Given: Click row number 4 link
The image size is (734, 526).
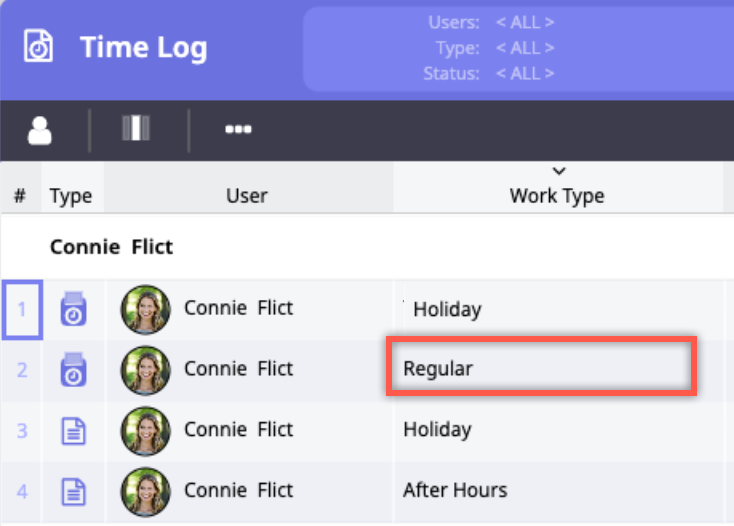Looking at the screenshot, I should tap(22, 490).
